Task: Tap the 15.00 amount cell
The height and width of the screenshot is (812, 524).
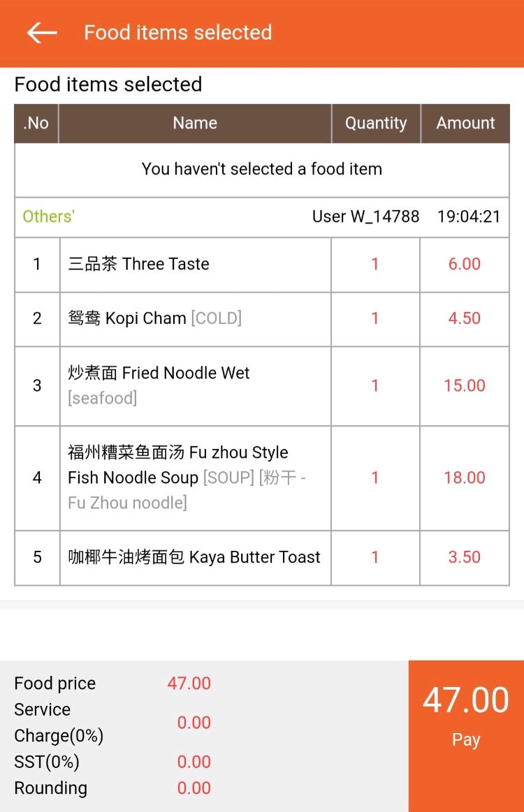Action: click(465, 385)
